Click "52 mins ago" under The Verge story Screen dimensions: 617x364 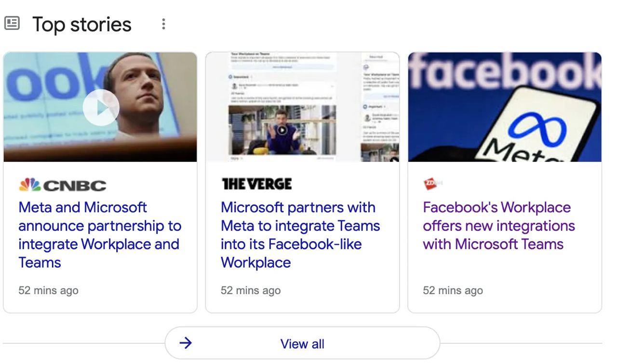pos(251,291)
